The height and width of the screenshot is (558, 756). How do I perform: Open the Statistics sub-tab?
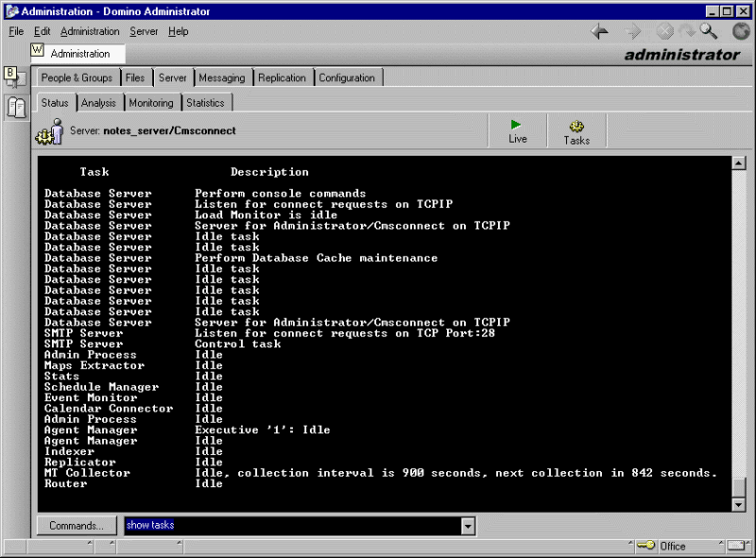(205, 103)
